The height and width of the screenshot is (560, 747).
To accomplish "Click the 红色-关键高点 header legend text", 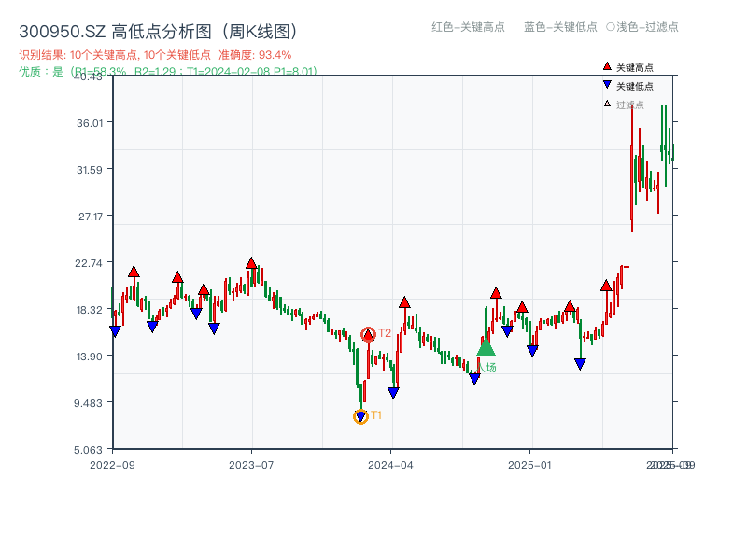I will (468, 27).
